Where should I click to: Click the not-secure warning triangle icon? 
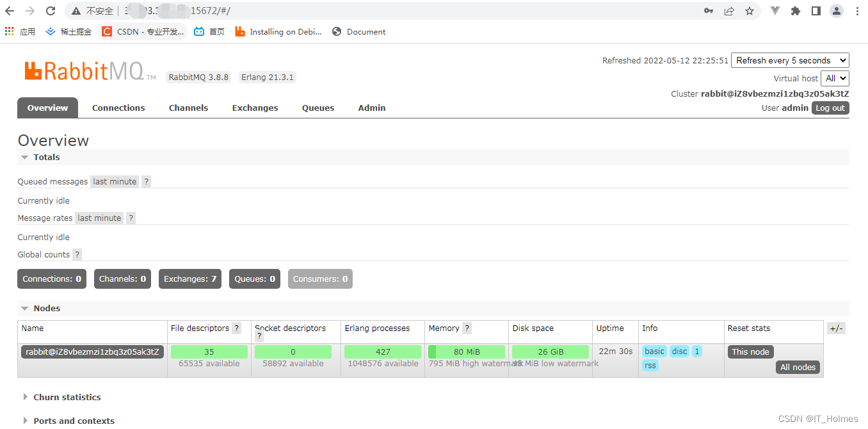76,11
